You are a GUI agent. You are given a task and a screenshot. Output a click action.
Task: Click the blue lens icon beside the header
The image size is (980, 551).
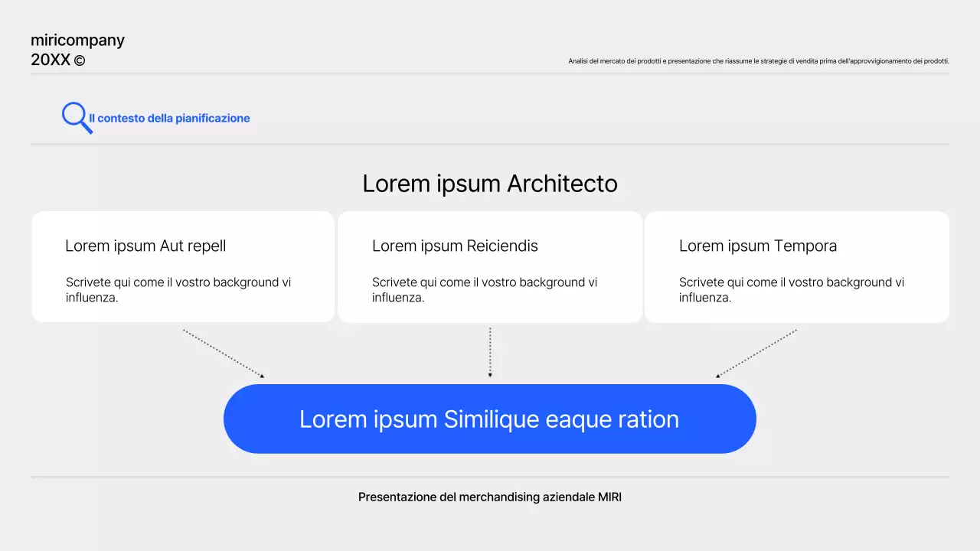(75, 117)
